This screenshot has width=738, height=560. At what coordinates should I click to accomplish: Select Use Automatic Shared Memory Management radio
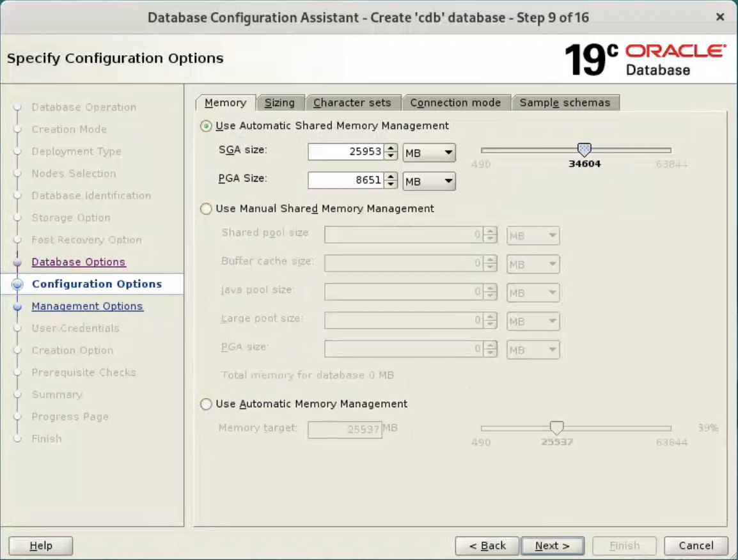point(206,126)
